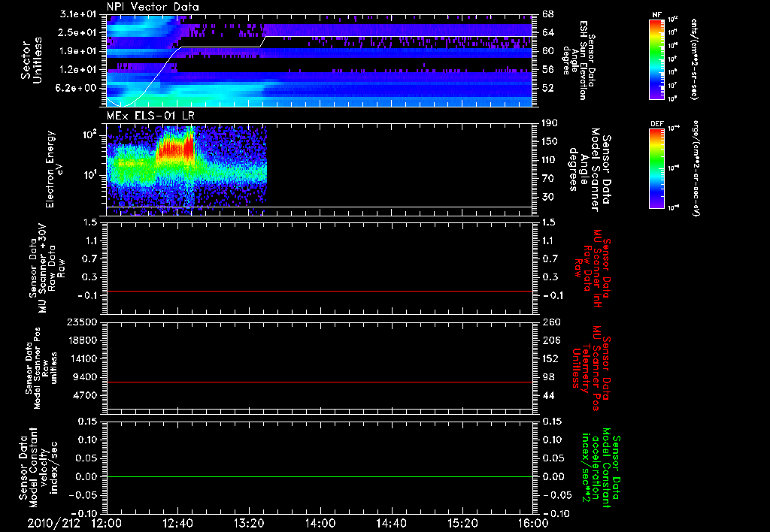Click the 190 scanner angle tick
The image size is (770, 532).
click(x=550, y=123)
